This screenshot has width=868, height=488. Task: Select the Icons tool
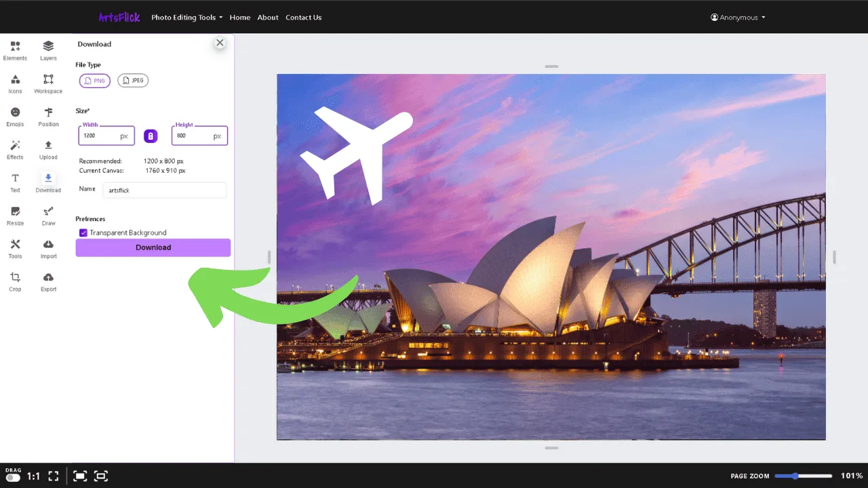point(15,83)
